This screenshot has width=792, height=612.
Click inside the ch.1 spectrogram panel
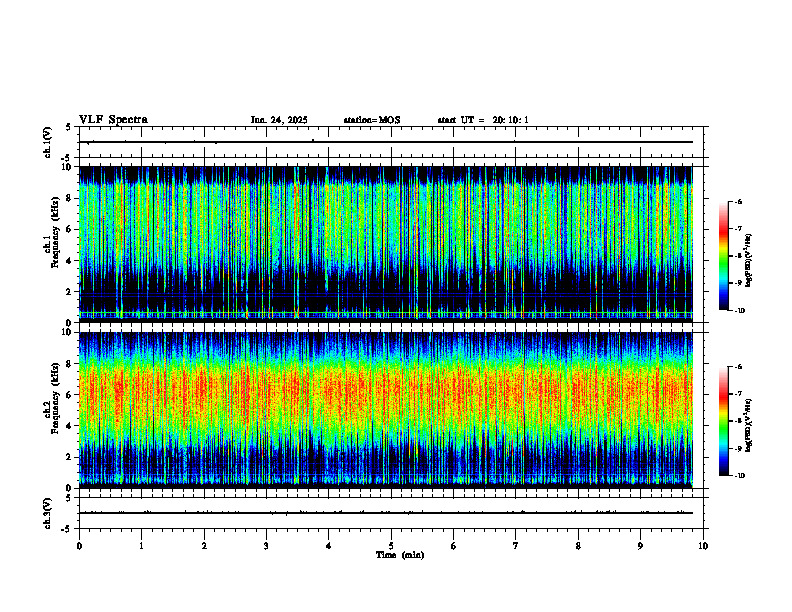[x=385, y=244]
